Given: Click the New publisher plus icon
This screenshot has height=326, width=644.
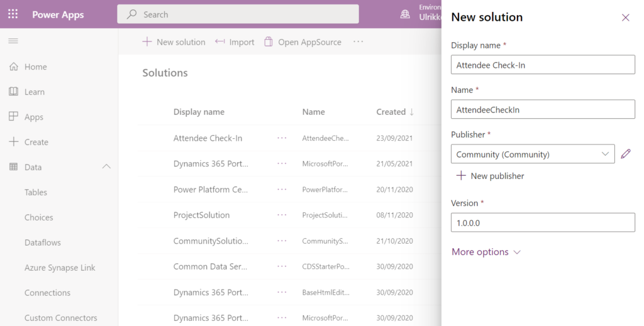Looking at the screenshot, I should pyautogui.click(x=461, y=175).
